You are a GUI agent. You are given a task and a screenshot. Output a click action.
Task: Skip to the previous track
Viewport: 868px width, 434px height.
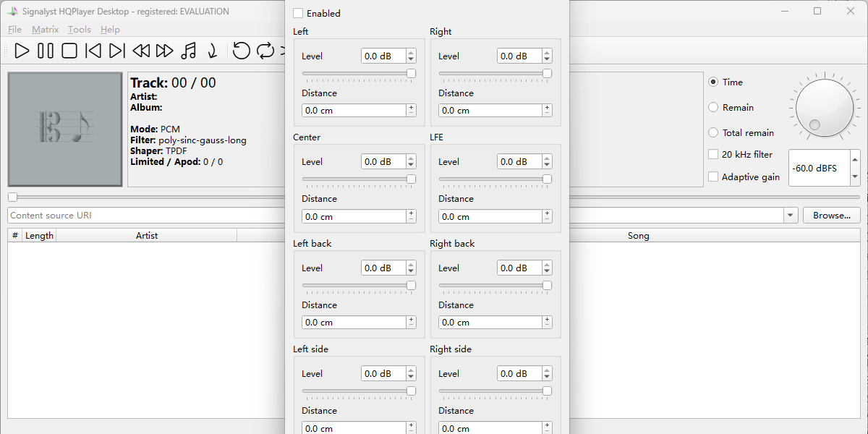[x=93, y=51]
